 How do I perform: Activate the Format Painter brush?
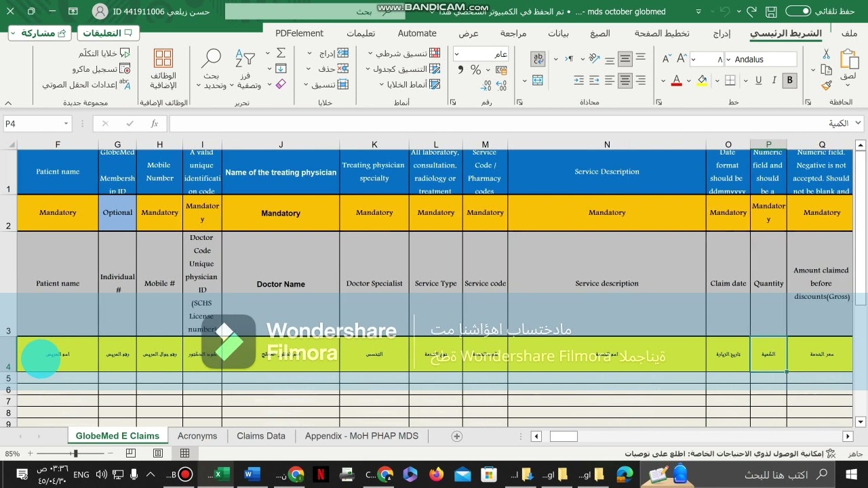coord(826,85)
